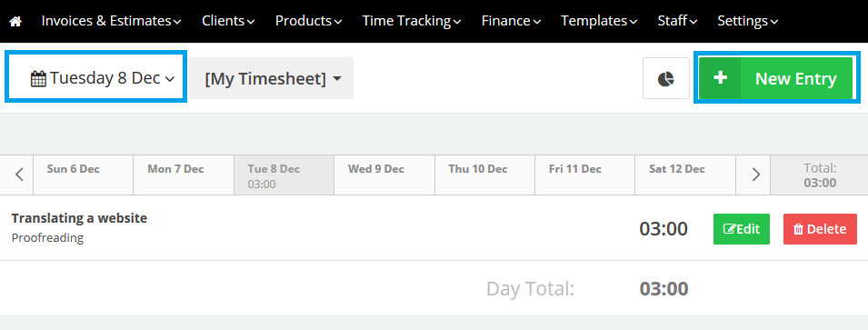Select the Fri 11 Dec day tab
This screenshot has width=868, height=330.
coord(584,175)
